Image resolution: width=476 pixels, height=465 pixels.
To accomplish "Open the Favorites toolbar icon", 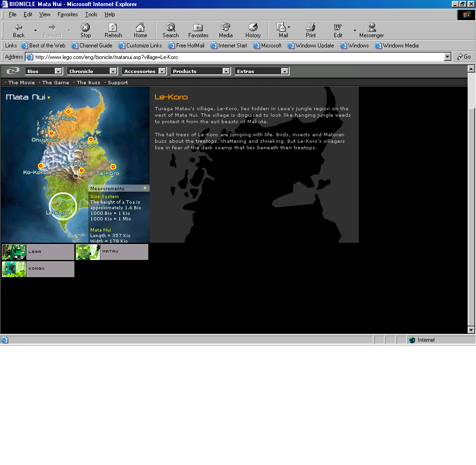I will [198, 27].
